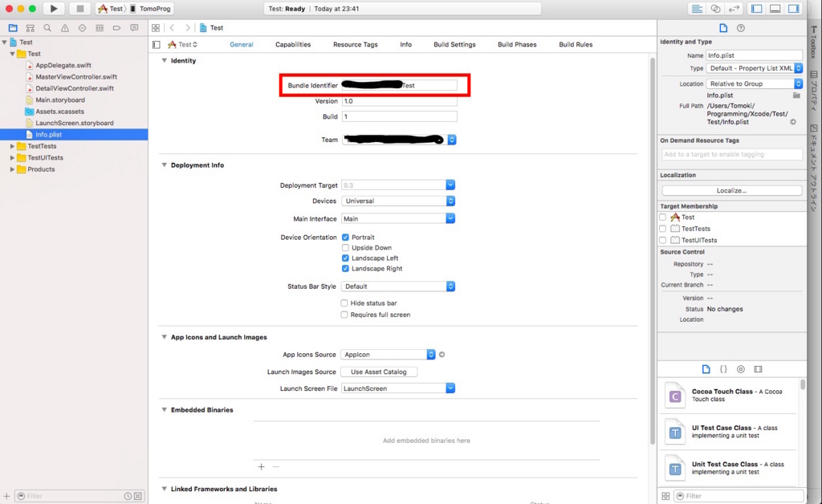This screenshot has height=504, width=822.
Task: Show the Quick Help inspector
Action: pos(741,28)
